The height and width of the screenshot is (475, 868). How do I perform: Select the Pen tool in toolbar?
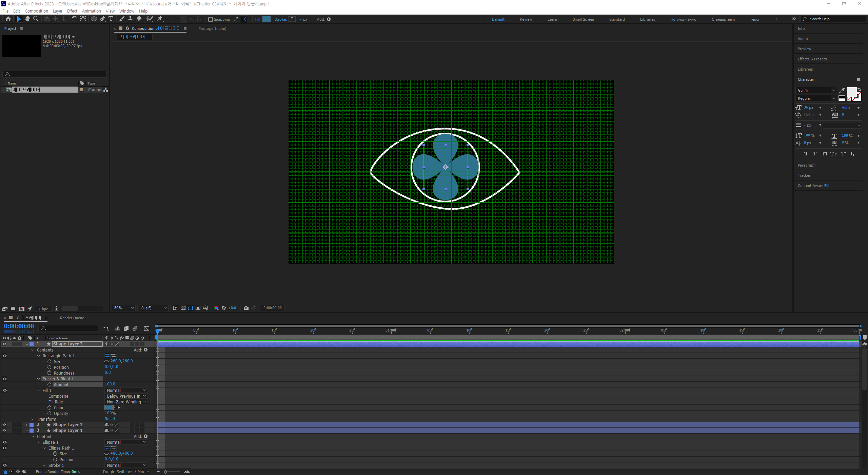pos(102,19)
